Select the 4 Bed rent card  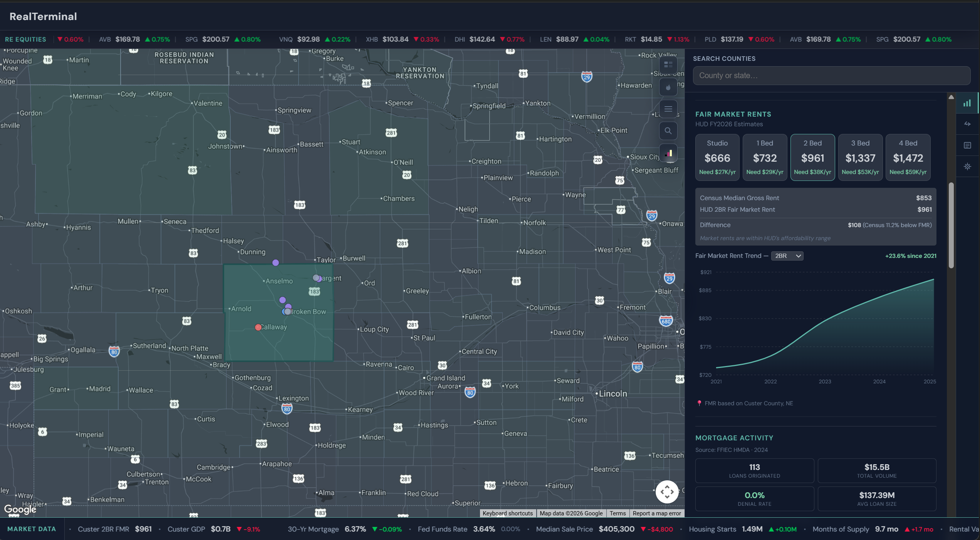908,157
